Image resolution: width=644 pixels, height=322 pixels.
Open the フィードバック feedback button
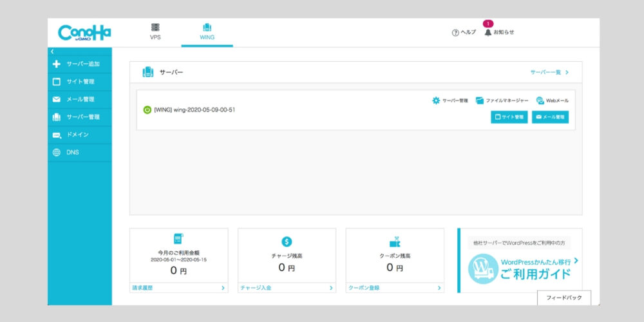(x=564, y=298)
